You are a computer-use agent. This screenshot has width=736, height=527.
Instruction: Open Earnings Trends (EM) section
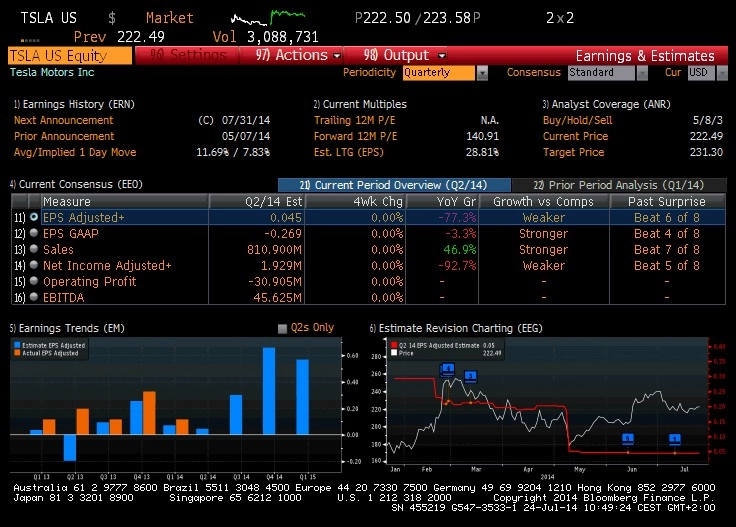[x=67, y=328]
